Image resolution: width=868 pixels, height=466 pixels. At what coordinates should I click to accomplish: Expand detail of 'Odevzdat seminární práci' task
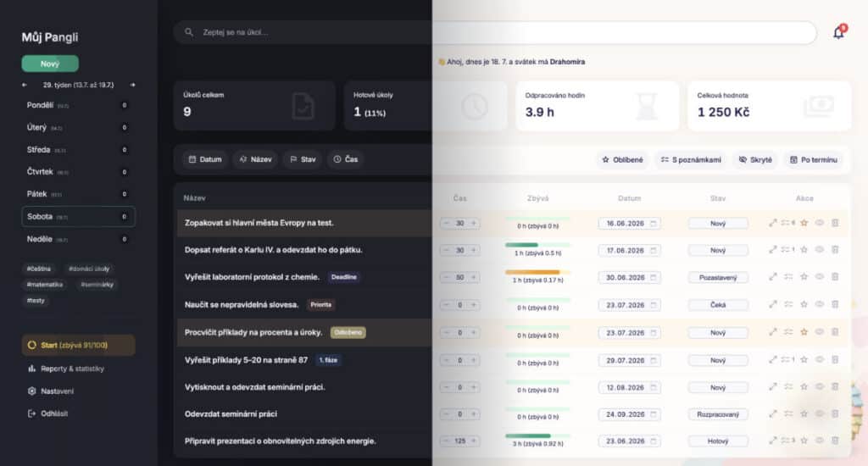coord(773,414)
